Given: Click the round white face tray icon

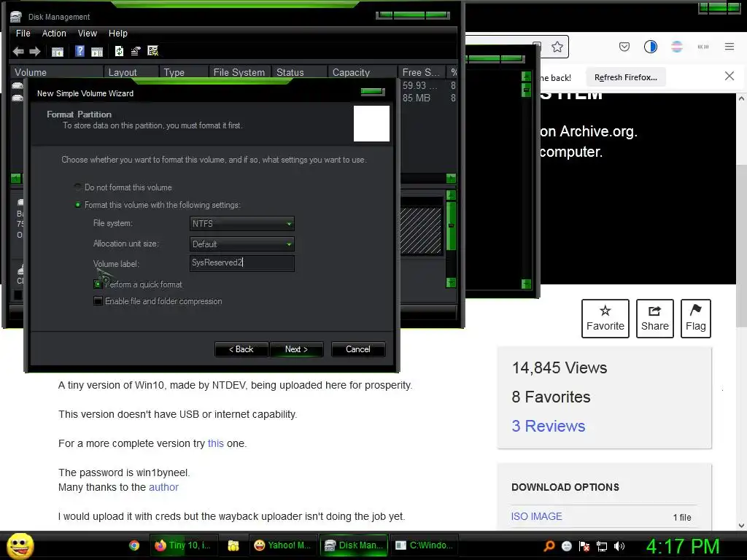Looking at the screenshot, I should 566,546.
